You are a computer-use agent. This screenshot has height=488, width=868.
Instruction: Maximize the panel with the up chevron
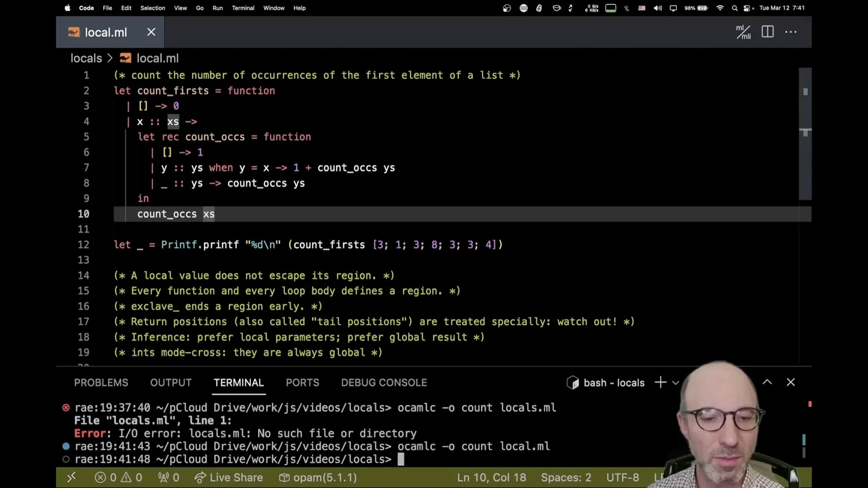pyautogui.click(x=767, y=382)
